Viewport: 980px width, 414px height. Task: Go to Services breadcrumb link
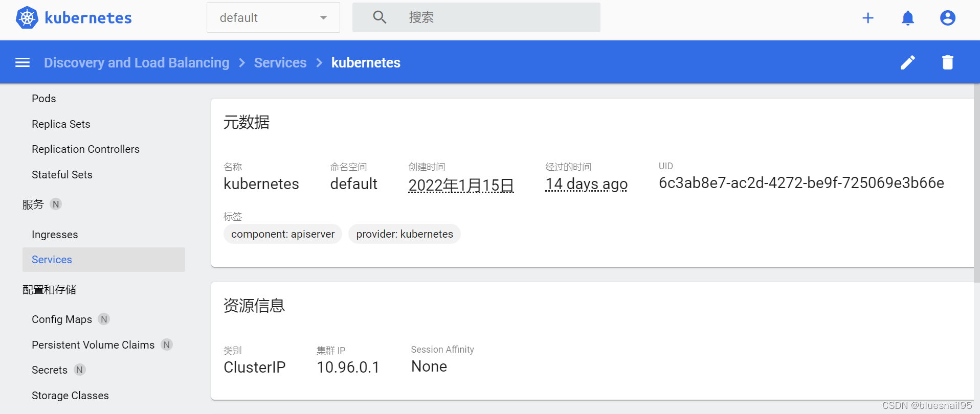(x=280, y=62)
